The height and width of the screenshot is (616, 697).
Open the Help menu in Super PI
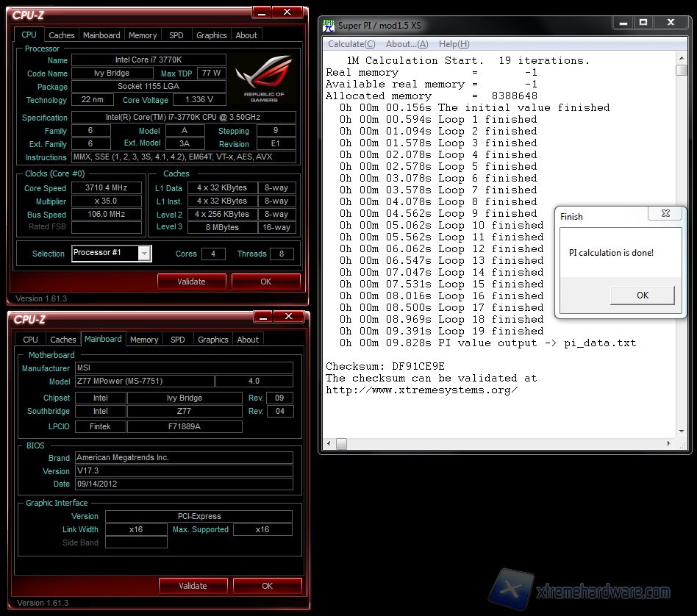click(x=453, y=44)
